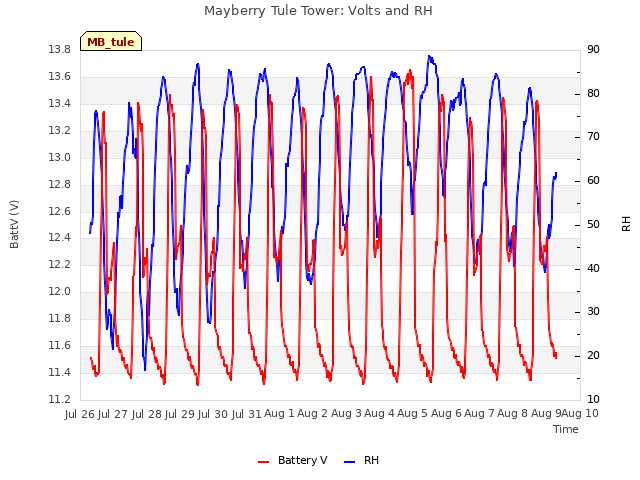The height and width of the screenshot is (480, 640).
Task: Click the 40 RH tick label
Action: point(593,269)
